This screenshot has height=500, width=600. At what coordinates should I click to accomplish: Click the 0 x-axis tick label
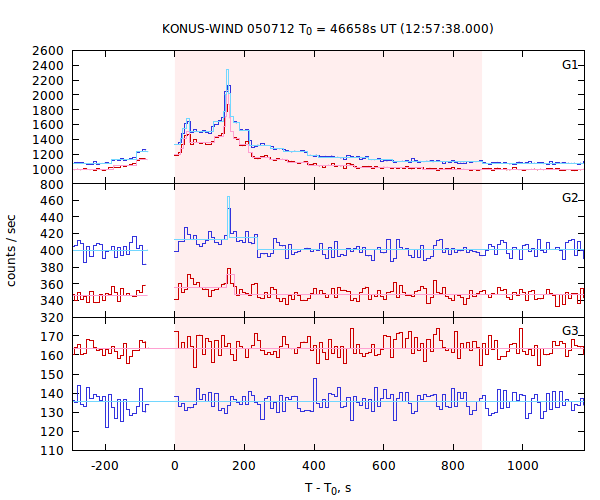coord(174,466)
